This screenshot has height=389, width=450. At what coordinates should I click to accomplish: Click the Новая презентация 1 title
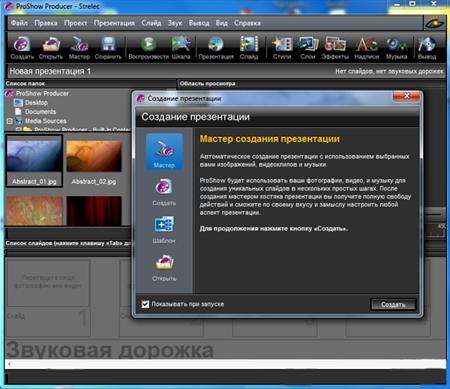(50, 71)
